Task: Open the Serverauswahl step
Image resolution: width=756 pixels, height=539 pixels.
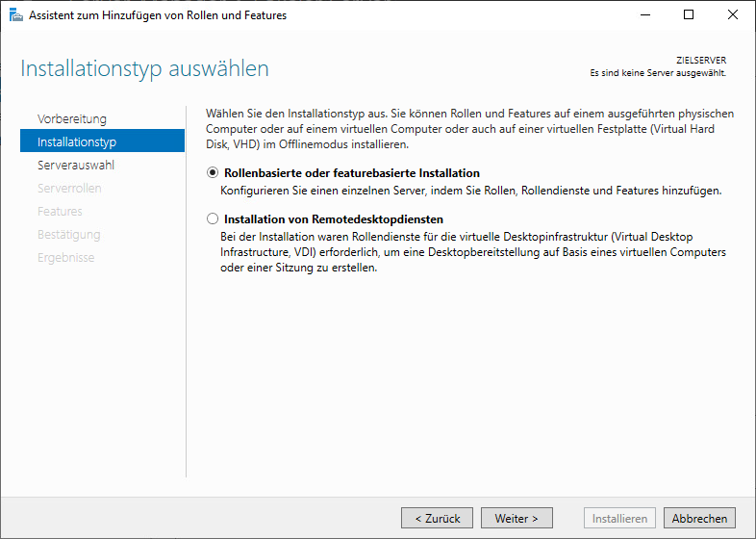Action: [76, 165]
